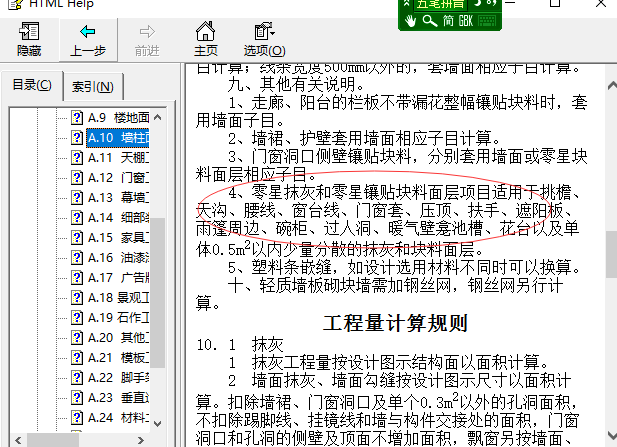The width and height of the screenshot is (617, 447).
Task: Click the help topic icon beside A.19
Action: 77,317
